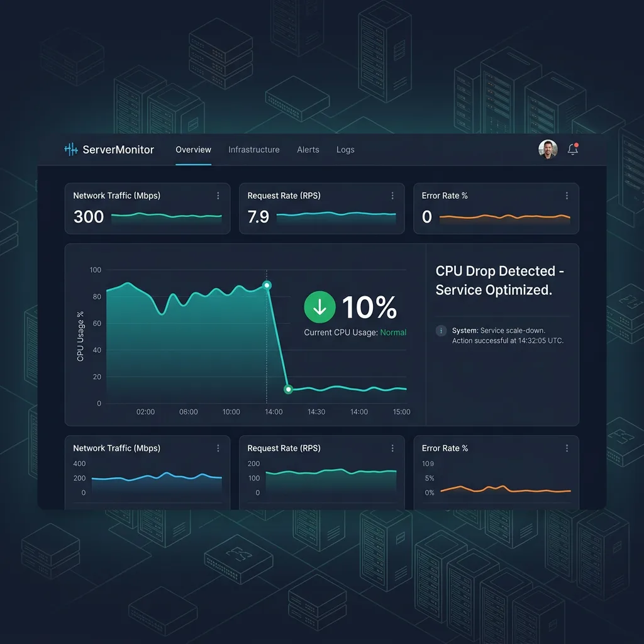
Task: Open options menu on bottom Error Rate chart
Action: (x=567, y=448)
